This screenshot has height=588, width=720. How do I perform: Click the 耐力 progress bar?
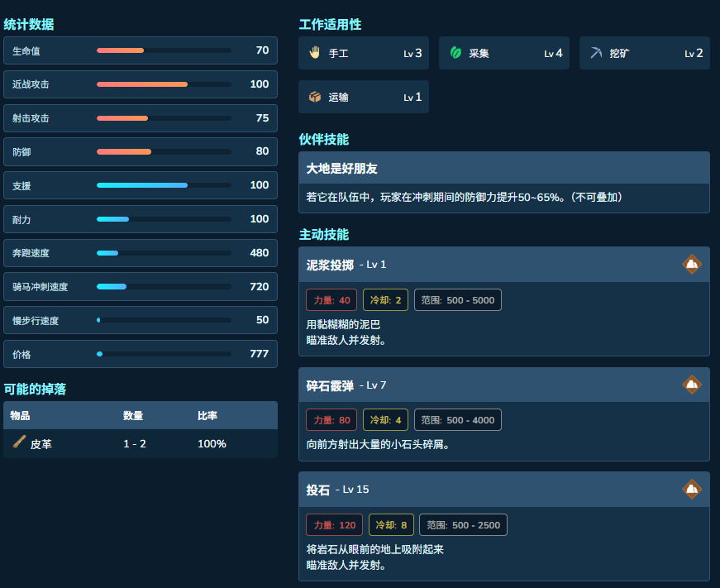[x=164, y=220]
